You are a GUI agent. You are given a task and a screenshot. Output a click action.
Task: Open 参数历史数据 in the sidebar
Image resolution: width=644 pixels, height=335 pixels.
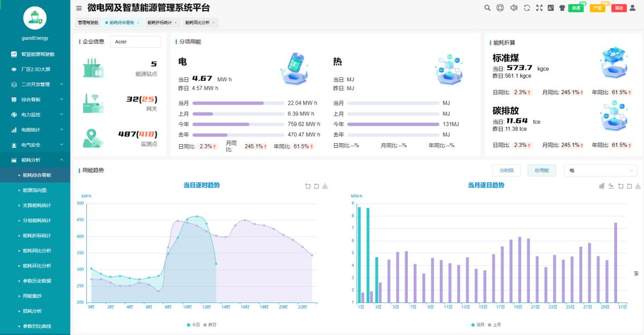click(x=35, y=280)
